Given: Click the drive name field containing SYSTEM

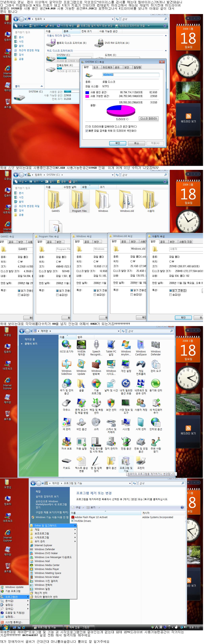Looking at the screenshot, I should [x=131, y=75].
